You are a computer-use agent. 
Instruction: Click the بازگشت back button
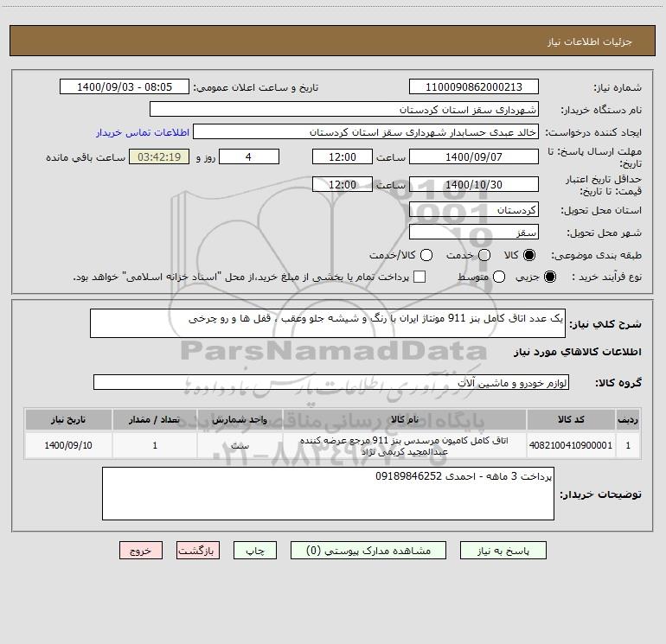click(x=198, y=551)
